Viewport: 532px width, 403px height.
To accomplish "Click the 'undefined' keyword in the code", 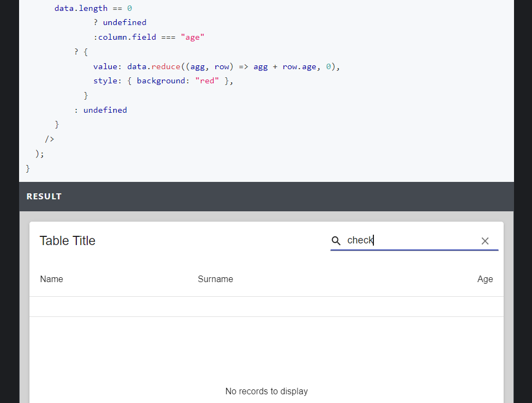I will (124, 22).
